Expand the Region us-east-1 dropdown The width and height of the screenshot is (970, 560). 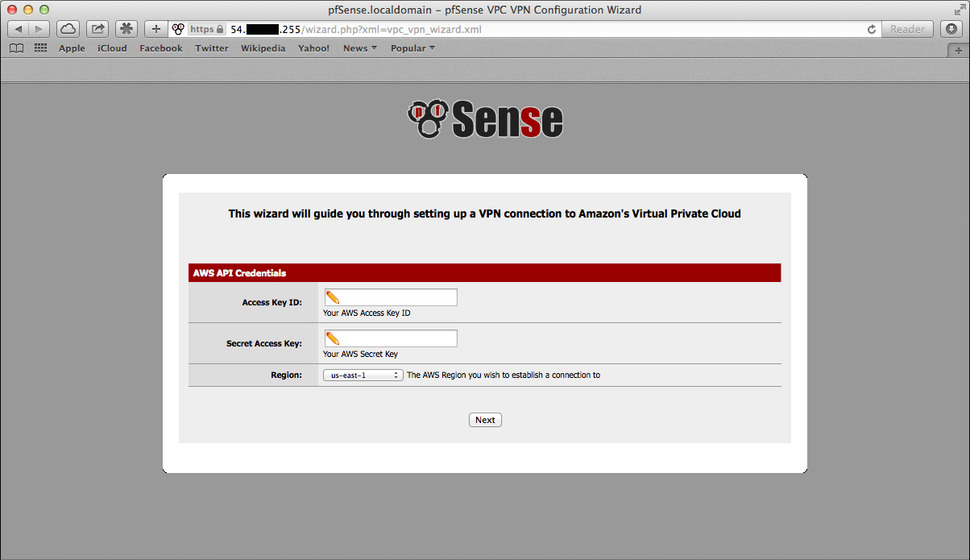pos(363,375)
